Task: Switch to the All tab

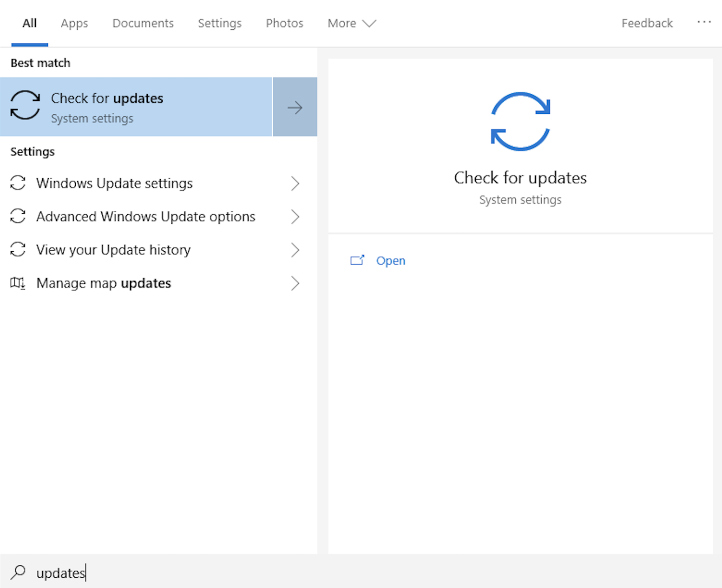Action: [30, 23]
